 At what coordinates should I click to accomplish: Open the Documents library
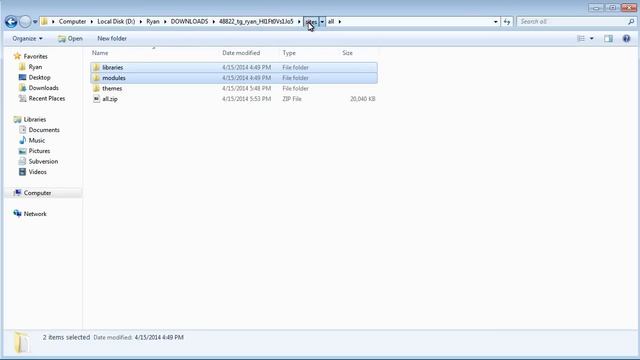44,130
